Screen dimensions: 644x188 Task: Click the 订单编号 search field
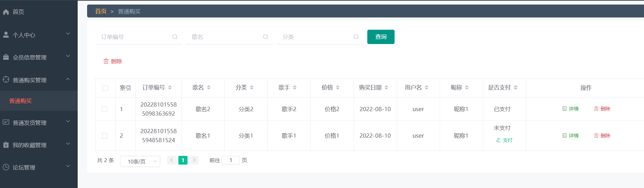click(139, 37)
